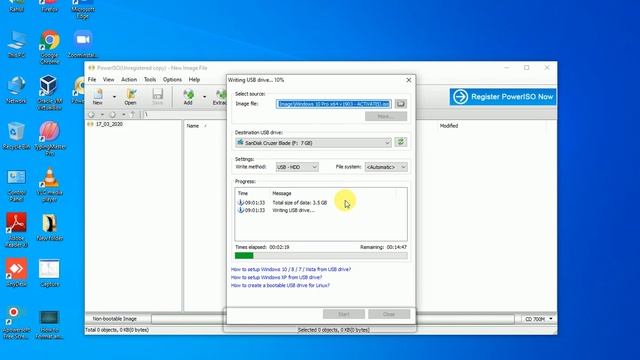The image size is (640, 360).
Task: Click the Non-bootable Image status label
Action: click(115, 319)
